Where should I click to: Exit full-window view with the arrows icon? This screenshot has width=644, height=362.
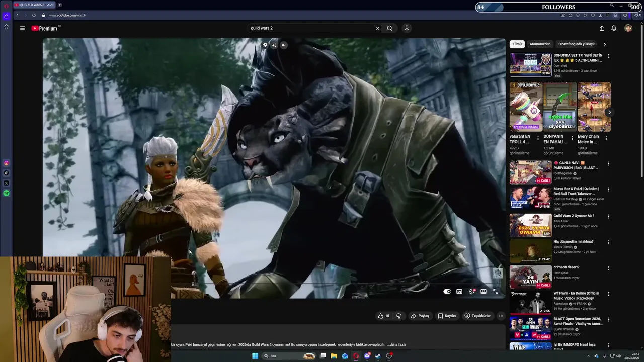point(496,291)
